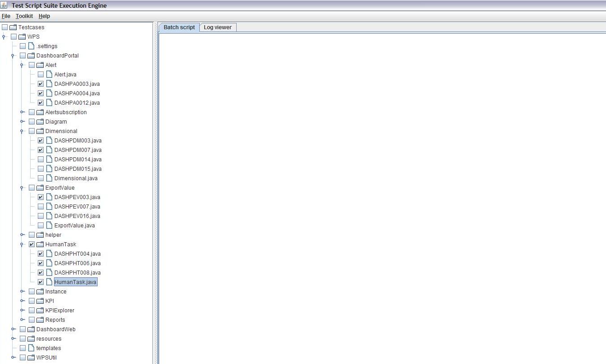Select DASHPHT006.java in the tree
The width and height of the screenshot is (606, 364).
(x=77, y=263)
